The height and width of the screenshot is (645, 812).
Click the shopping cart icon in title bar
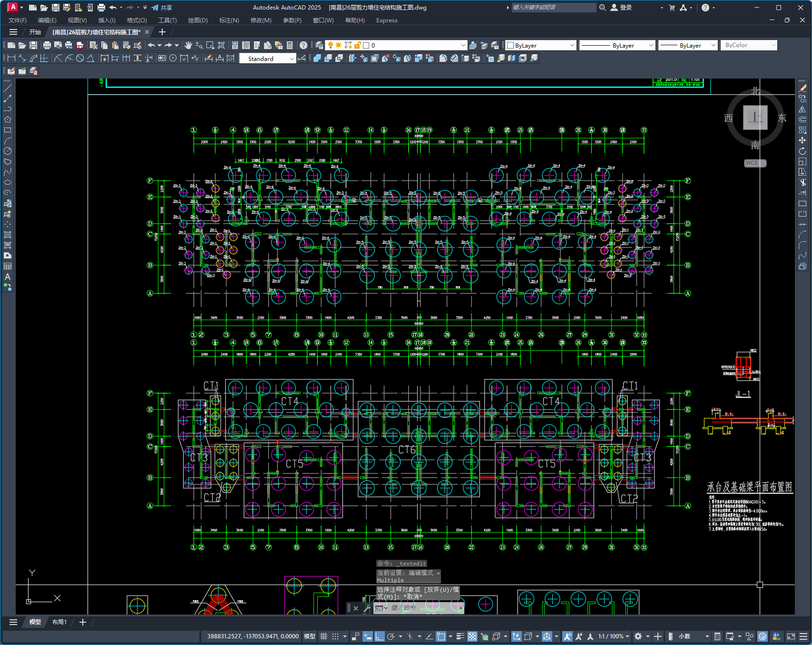pyautogui.click(x=672, y=8)
